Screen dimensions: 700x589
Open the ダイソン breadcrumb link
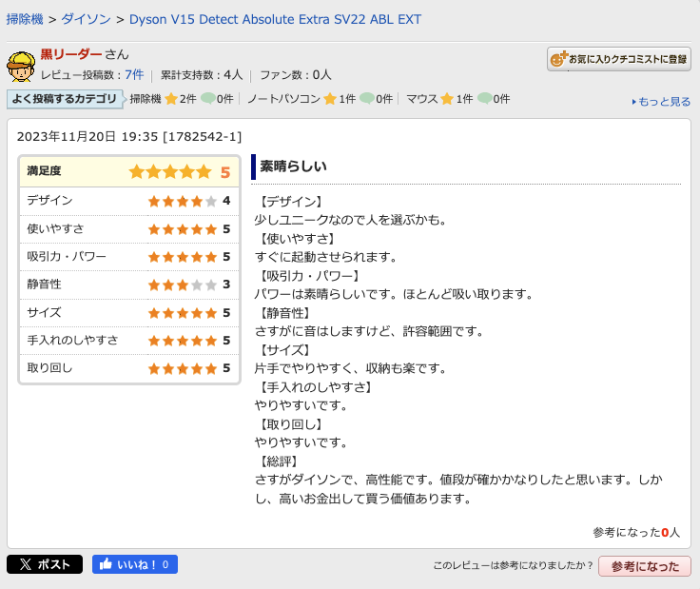click(86, 19)
